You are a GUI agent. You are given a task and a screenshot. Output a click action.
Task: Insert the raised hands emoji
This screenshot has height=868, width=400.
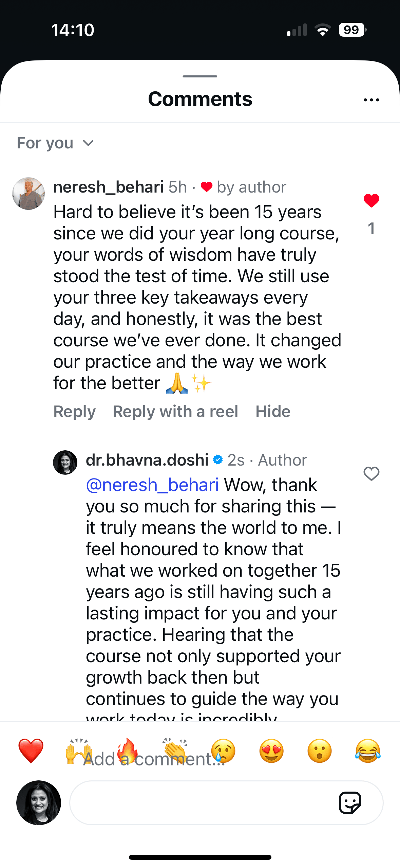pyautogui.click(x=79, y=751)
